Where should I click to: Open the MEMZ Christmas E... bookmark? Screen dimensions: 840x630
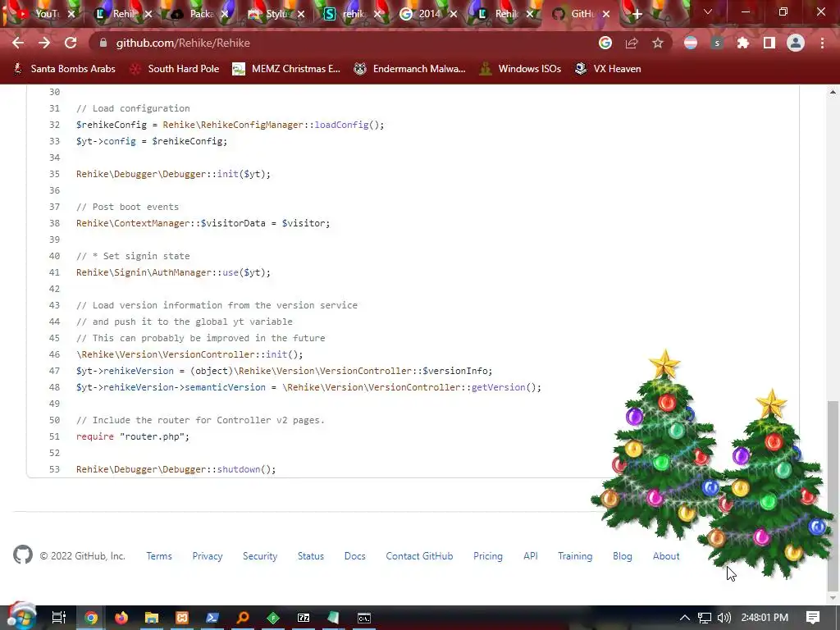tap(286, 69)
